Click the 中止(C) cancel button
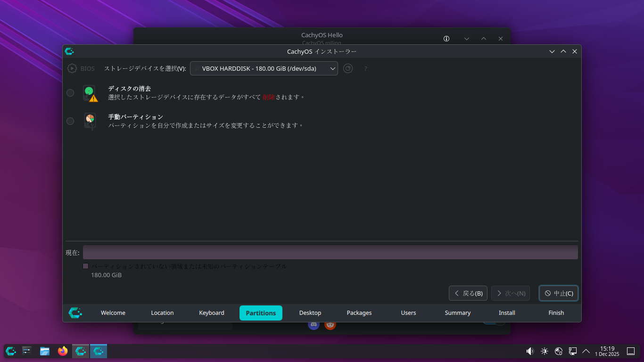 click(x=559, y=293)
